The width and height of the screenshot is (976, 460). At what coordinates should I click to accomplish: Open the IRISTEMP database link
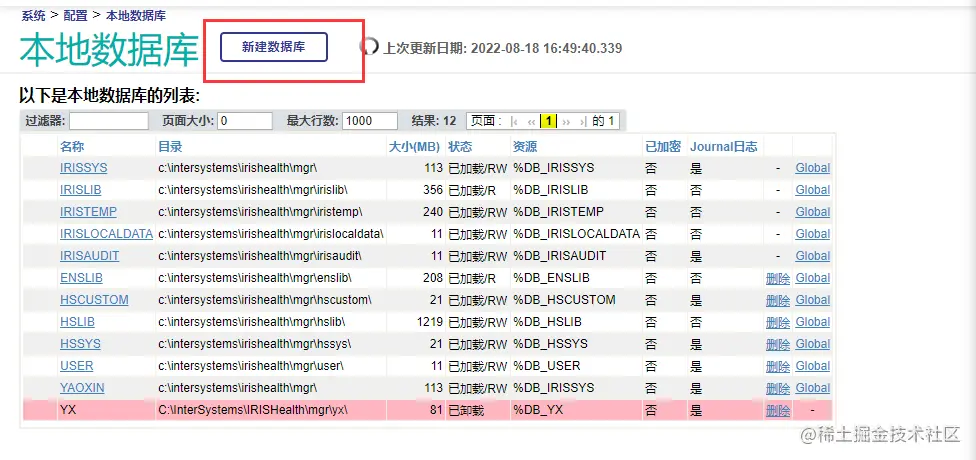(x=88, y=212)
